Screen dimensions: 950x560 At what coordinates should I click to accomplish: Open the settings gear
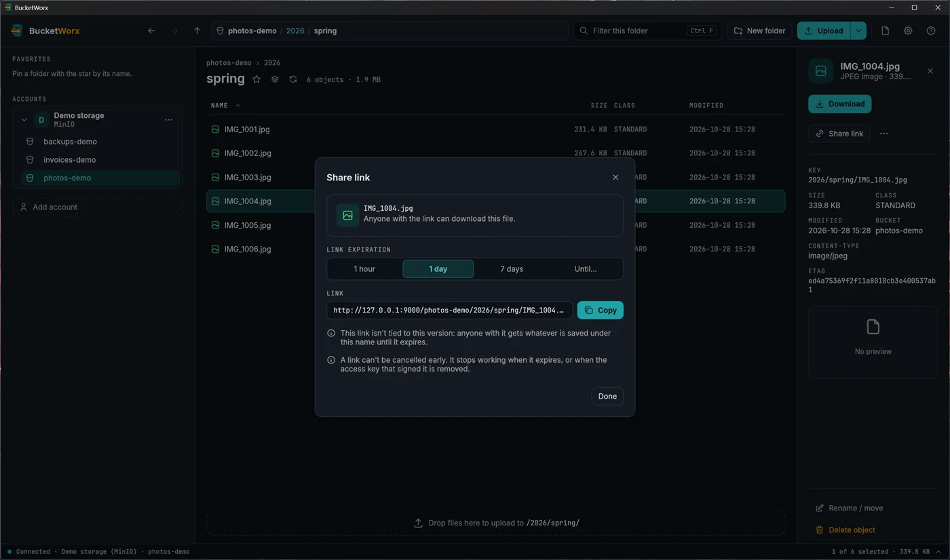(908, 31)
